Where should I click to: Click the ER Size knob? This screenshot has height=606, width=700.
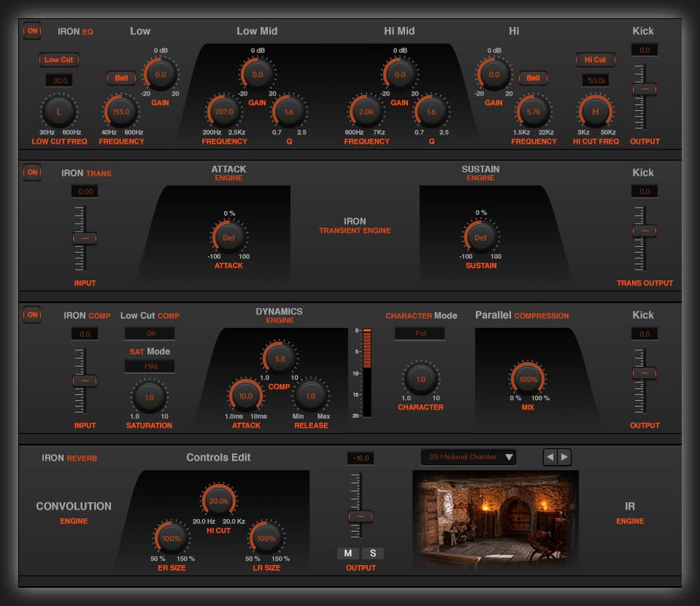click(x=172, y=538)
